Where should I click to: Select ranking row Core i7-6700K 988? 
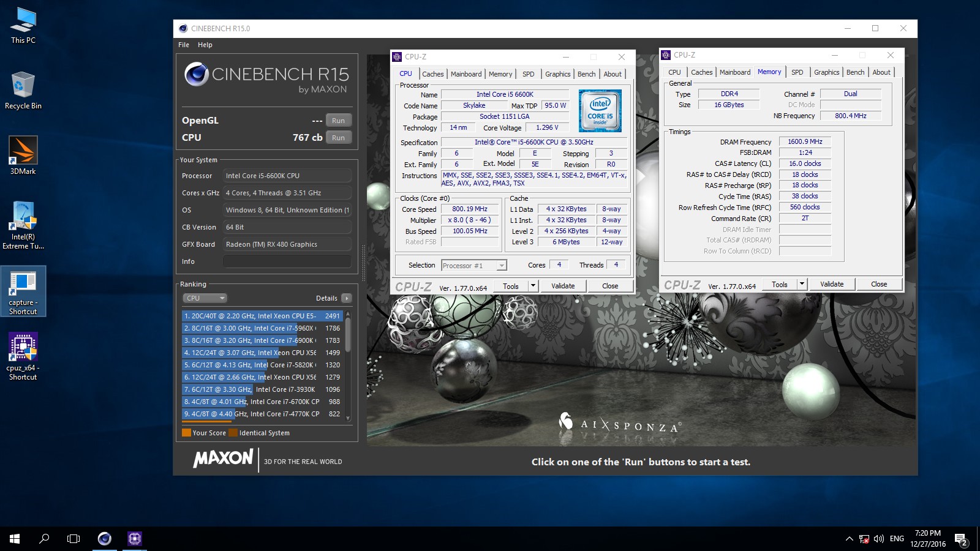click(x=262, y=402)
